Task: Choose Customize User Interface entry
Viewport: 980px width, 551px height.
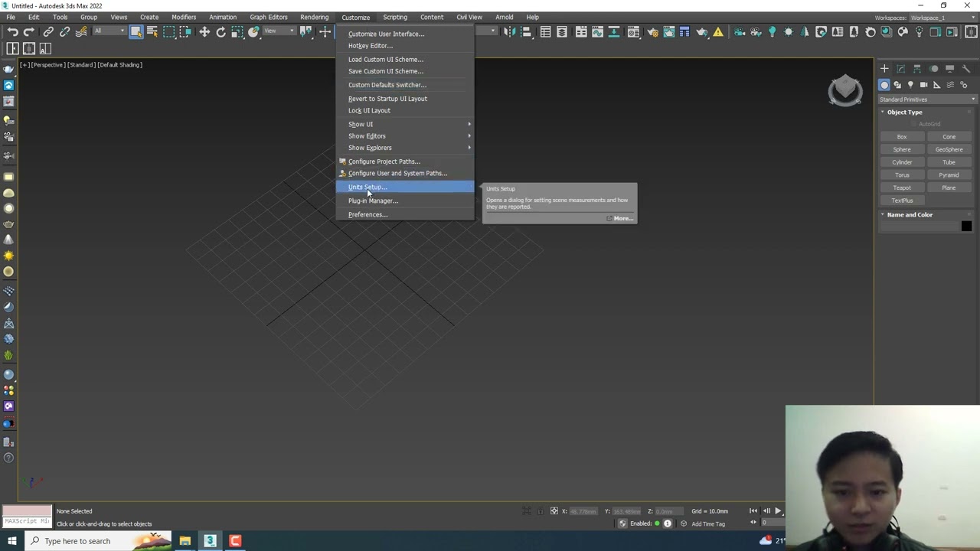Action: 406,34
